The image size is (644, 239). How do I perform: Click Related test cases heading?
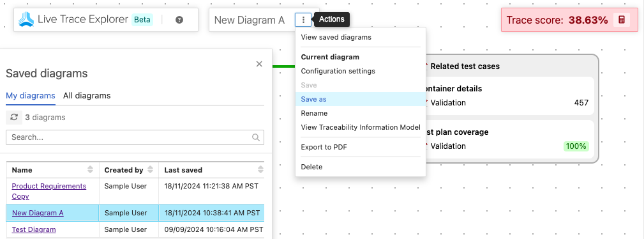[465, 66]
